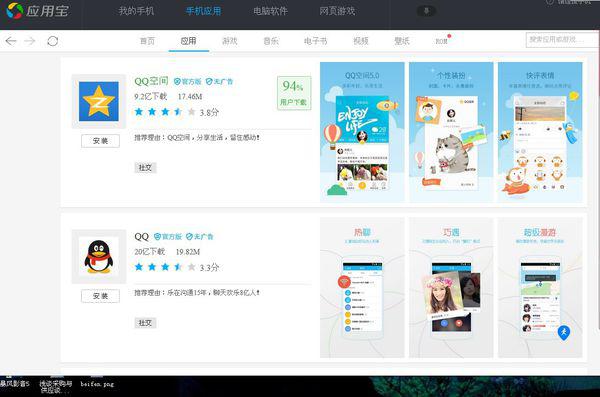Switch to 我的手机 top menu
Viewport: 600px width, 397px height.
click(x=136, y=11)
